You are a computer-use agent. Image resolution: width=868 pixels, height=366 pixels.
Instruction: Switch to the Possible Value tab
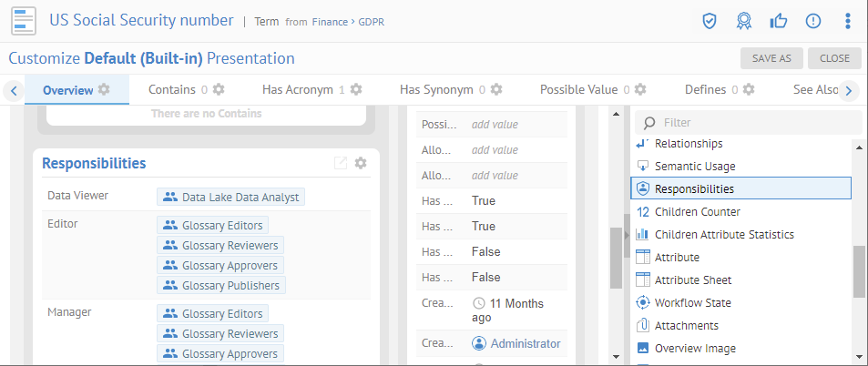coord(578,89)
